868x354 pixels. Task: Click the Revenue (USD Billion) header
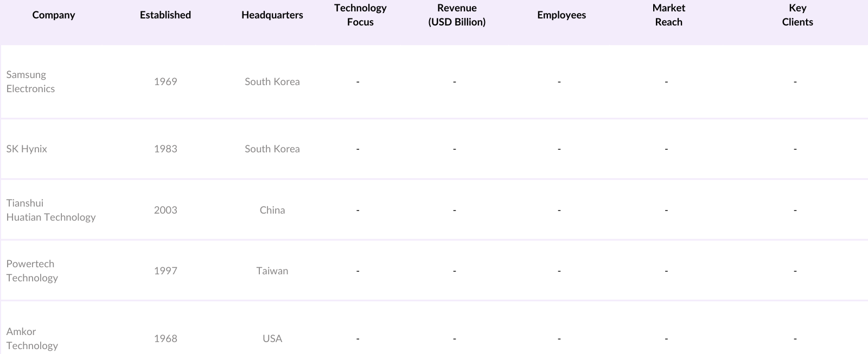point(457,15)
